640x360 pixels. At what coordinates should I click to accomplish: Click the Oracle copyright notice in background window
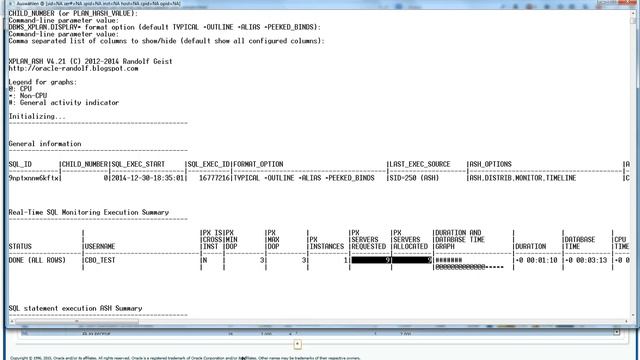[x=185, y=358]
